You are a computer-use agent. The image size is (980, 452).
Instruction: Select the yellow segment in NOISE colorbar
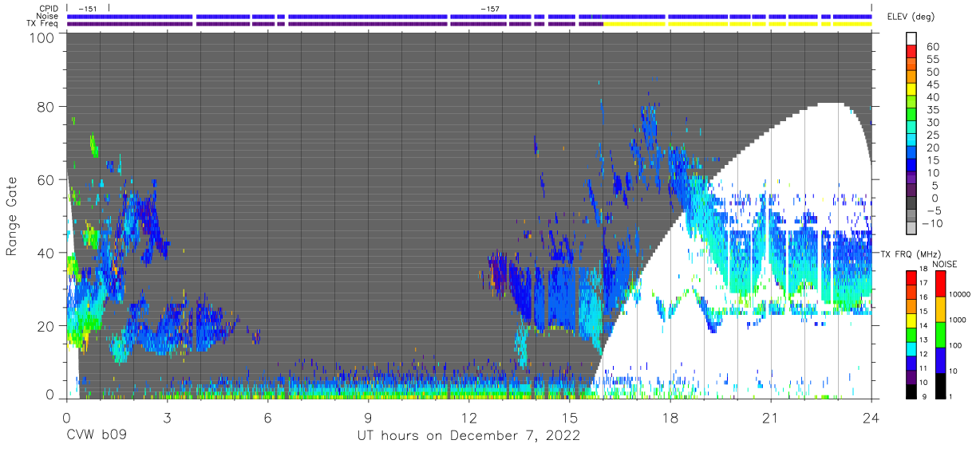tap(939, 309)
